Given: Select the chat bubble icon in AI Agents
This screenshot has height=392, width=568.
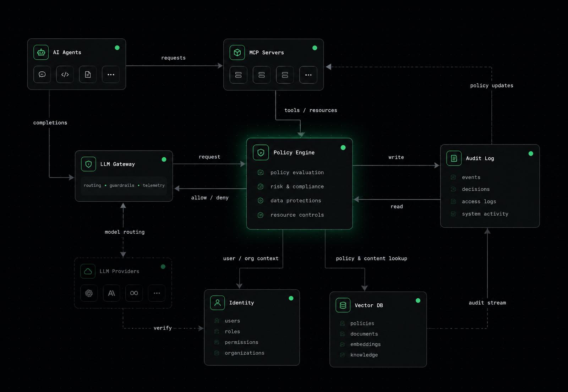Looking at the screenshot, I should point(42,75).
